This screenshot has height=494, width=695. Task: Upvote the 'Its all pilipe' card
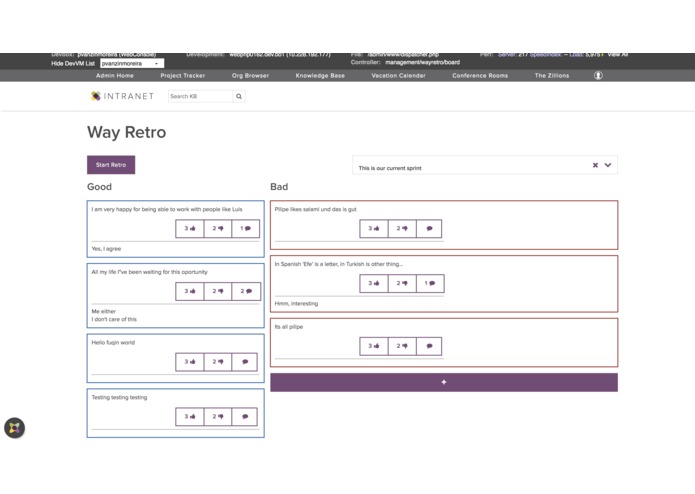pyautogui.click(x=374, y=346)
